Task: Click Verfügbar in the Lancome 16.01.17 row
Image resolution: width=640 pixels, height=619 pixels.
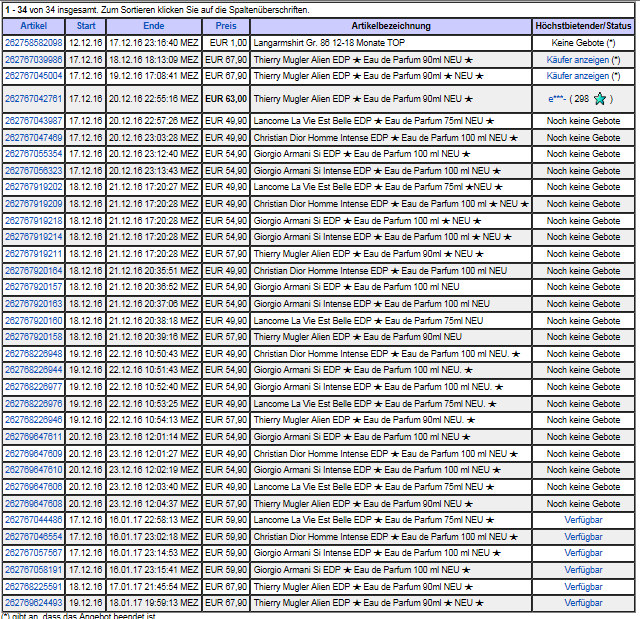Action: [x=583, y=520]
